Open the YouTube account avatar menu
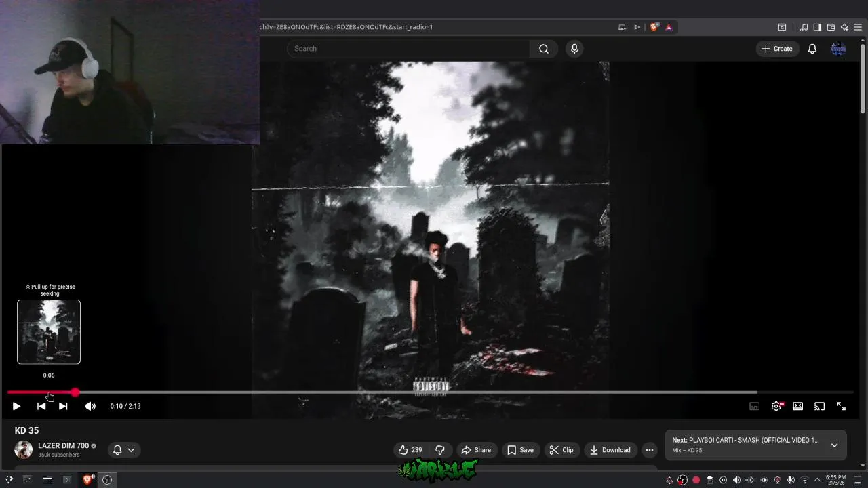 click(839, 49)
